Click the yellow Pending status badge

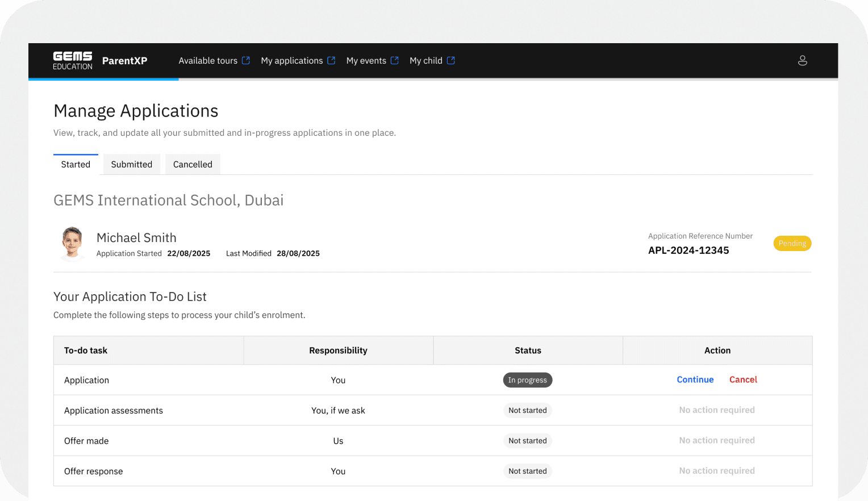click(792, 243)
